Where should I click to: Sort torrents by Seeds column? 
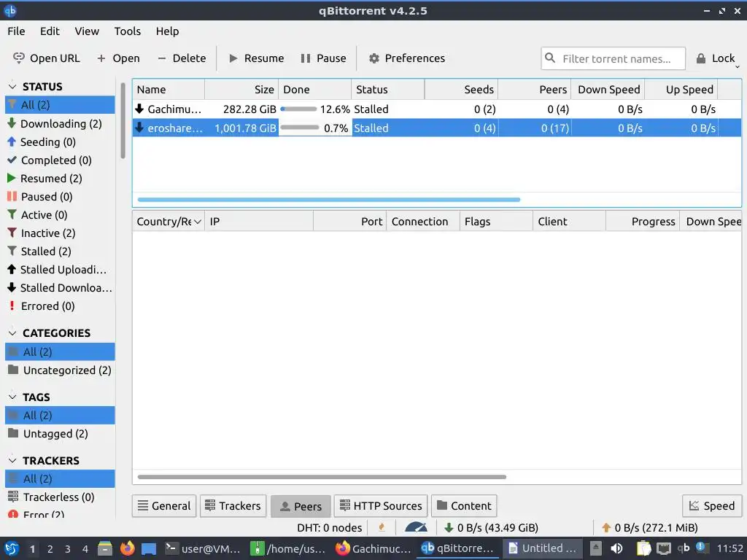point(461,90)
